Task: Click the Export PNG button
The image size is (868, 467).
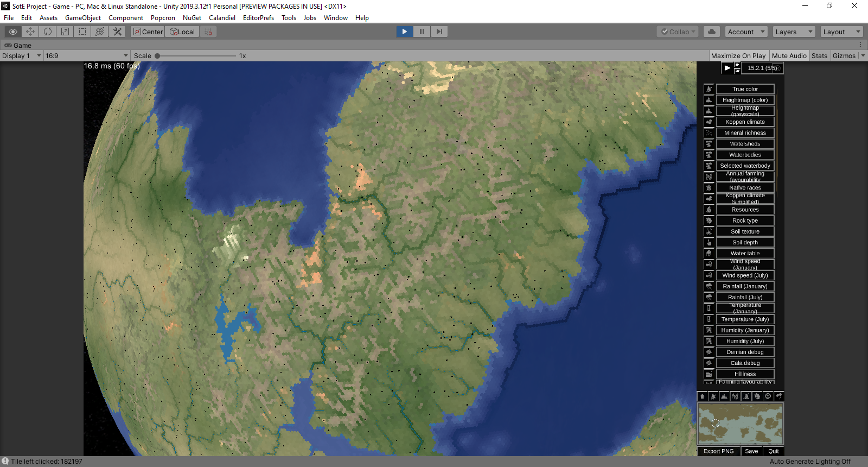Action: [718, 451]
